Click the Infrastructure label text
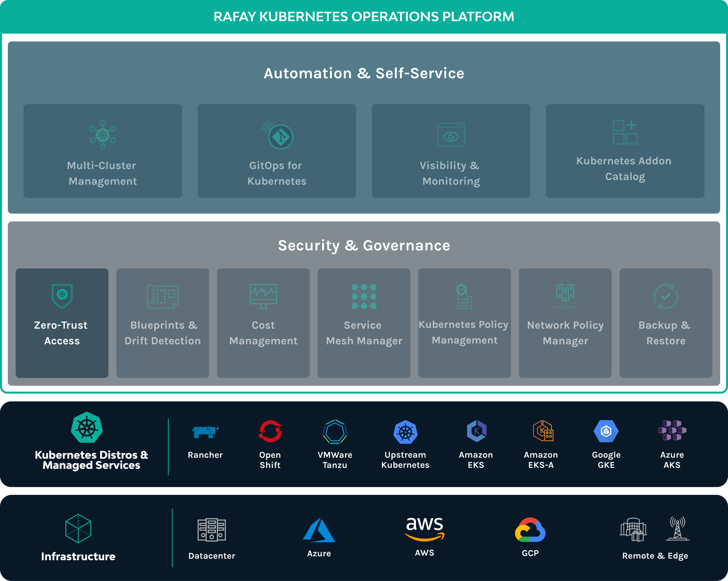The width and height of the screenshot is (728, 581). pyautogui.click(x=78, y=556)
